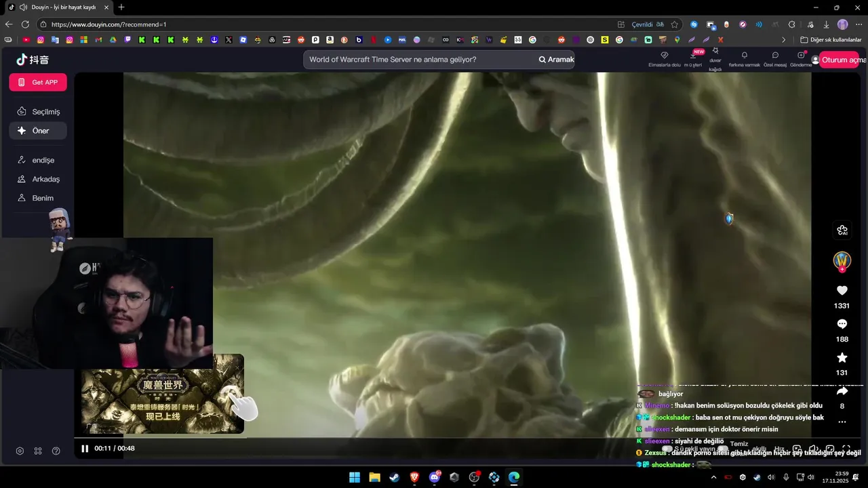
Task: Click the browser back arrow
Action: pyautogui.click(x=9, y=24)
